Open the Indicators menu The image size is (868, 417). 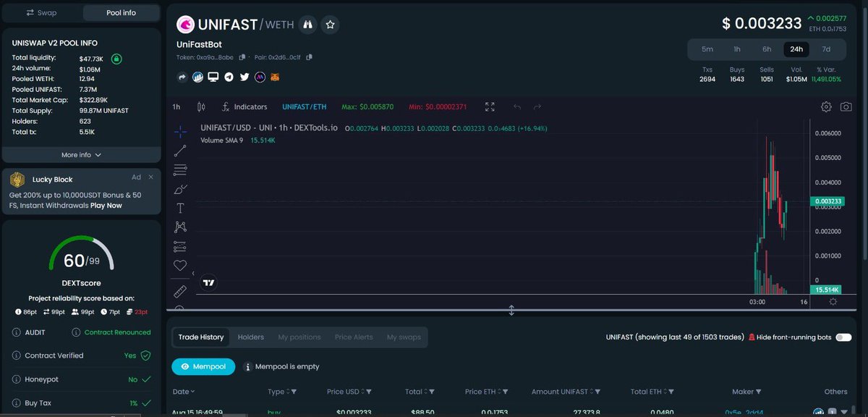(x=244, y=107)
